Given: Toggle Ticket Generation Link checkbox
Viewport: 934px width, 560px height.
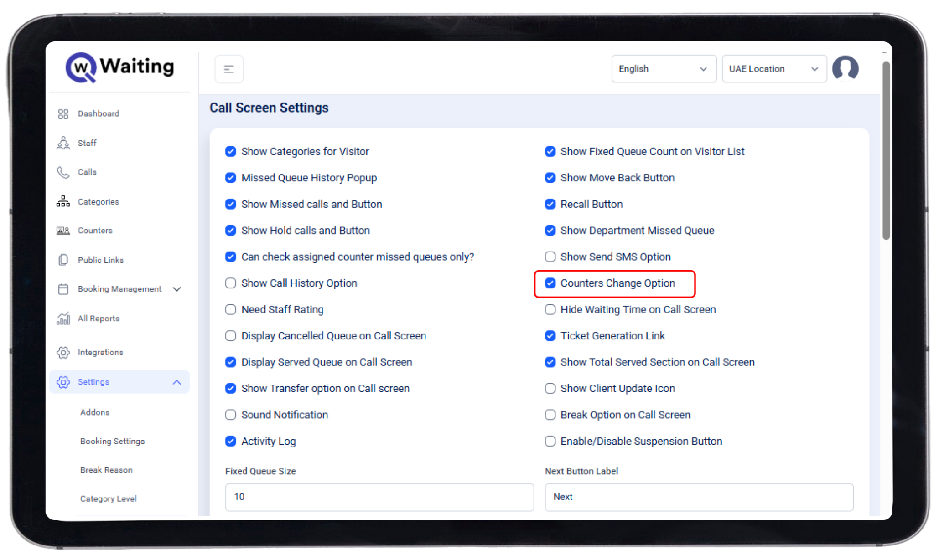Looking at the screenshot, I should pyautogui.click(x=550, y=336).
